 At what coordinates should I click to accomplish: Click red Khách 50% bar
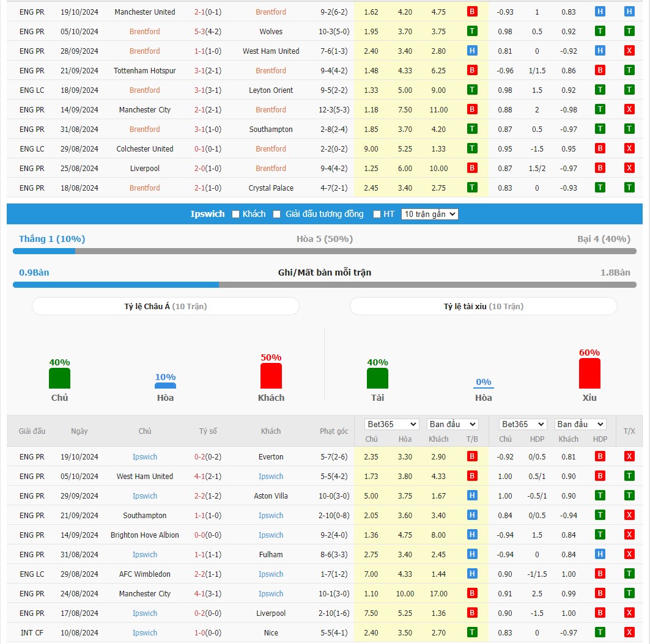[271, 376]
